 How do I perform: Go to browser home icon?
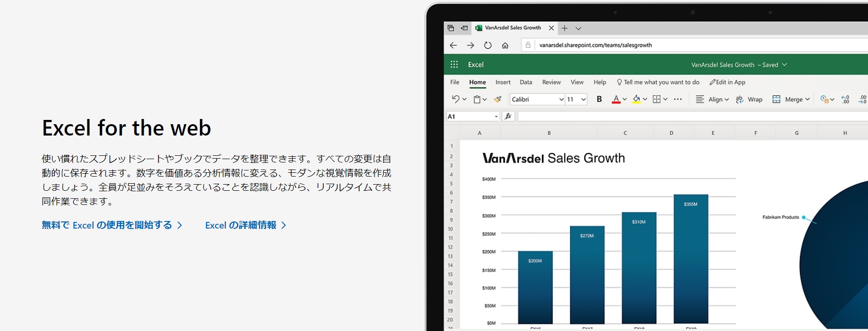coord(505,45)
